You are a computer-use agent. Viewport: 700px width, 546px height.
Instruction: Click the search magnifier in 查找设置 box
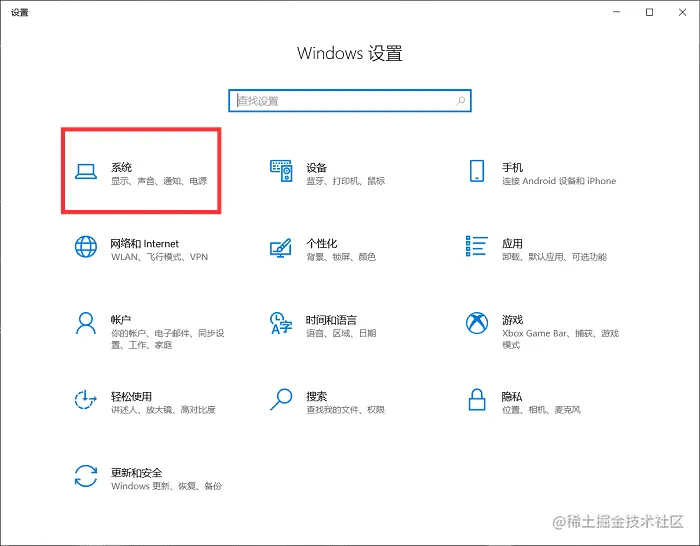(460, 101)
